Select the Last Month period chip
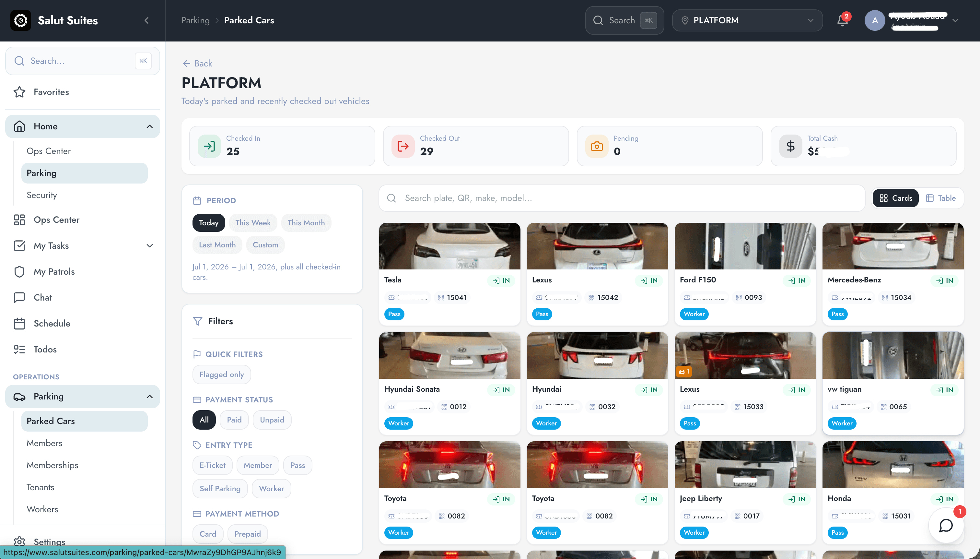 (x=217, y=245)
